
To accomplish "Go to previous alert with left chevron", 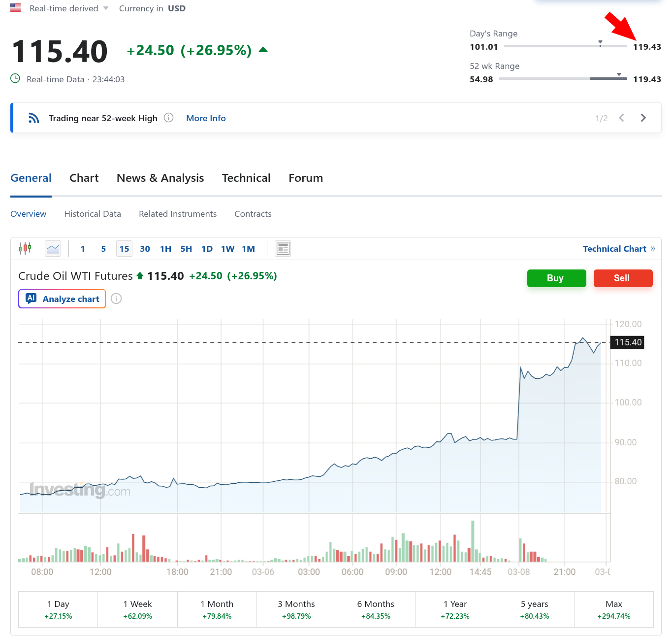I will [x=622, y=118].
